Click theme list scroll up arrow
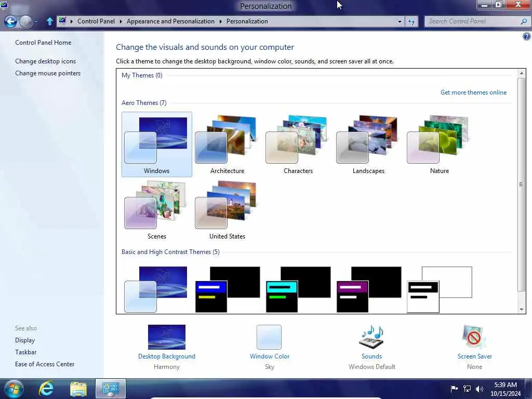Viewport: 532px width, 399px height. click(522, 73)
